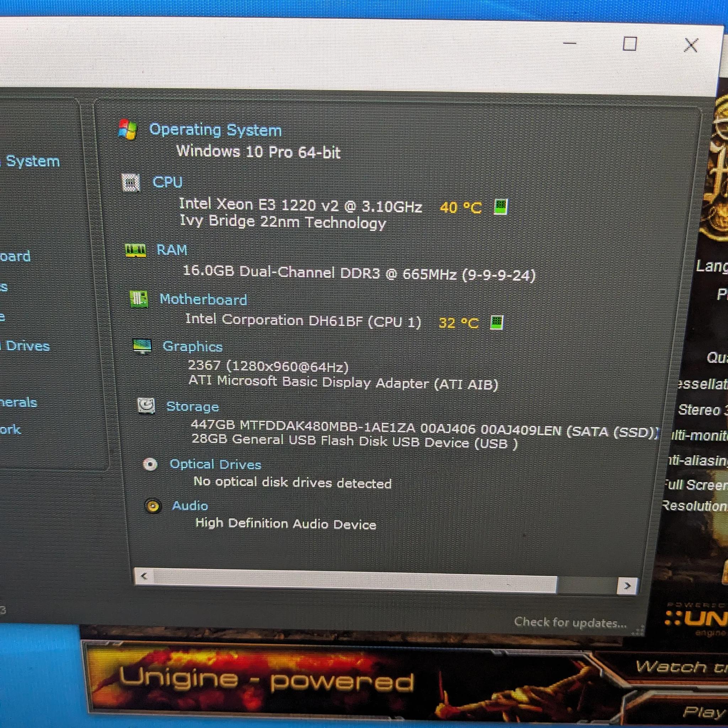Image resolution: width=728 pixels, height=728 pixels.
Task: Click the 40 °C CPU temperature reading
Action: coord(460,208)
